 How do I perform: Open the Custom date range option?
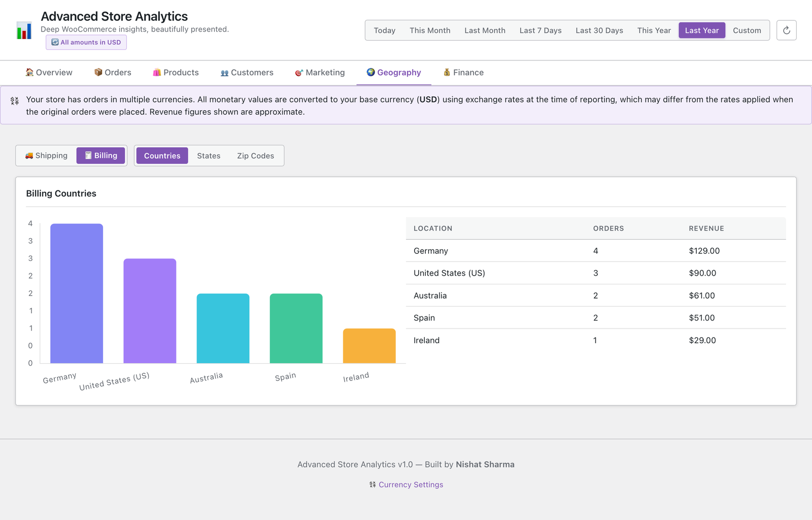tap(747, 30)
